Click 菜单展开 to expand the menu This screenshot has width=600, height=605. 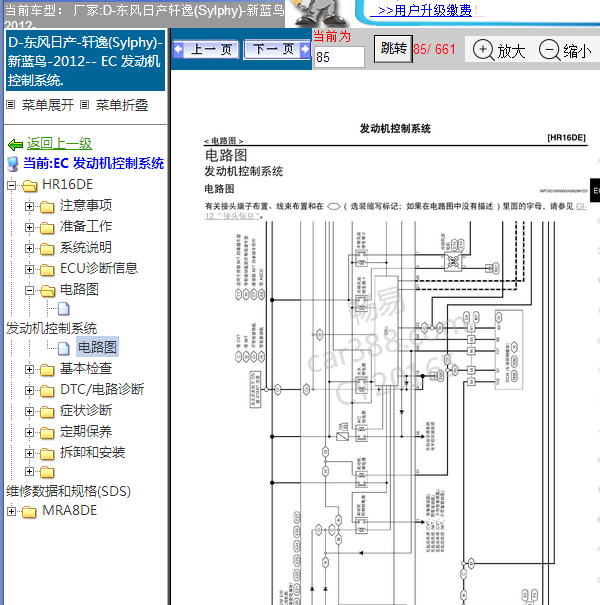[x=47, y=105]
